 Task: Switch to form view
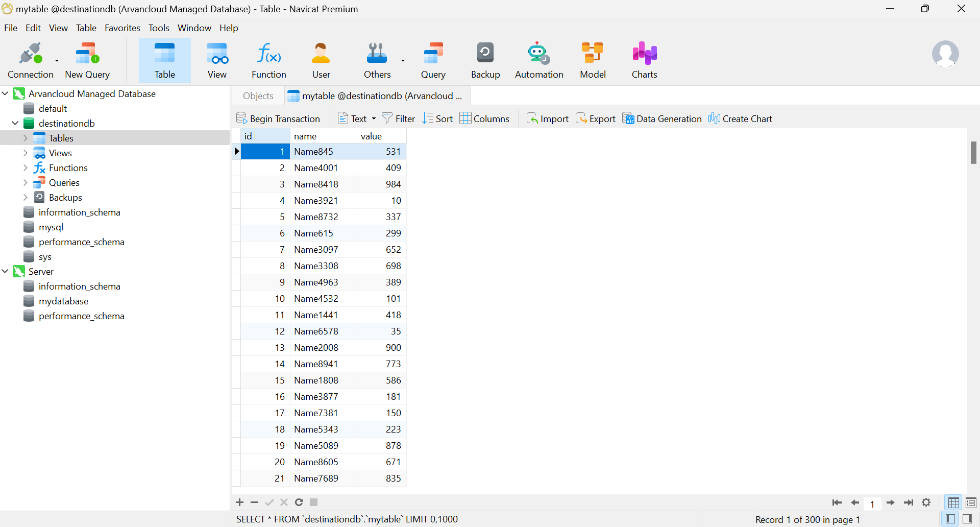tap(971, 503)
